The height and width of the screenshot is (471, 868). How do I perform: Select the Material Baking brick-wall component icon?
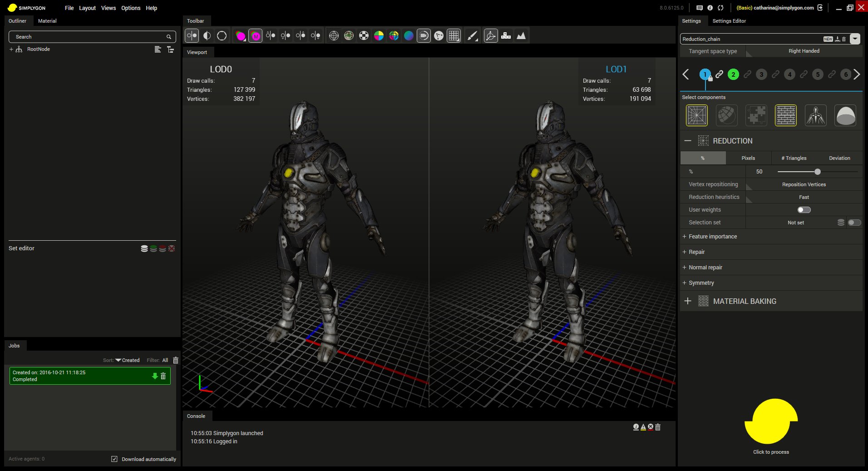786,115
